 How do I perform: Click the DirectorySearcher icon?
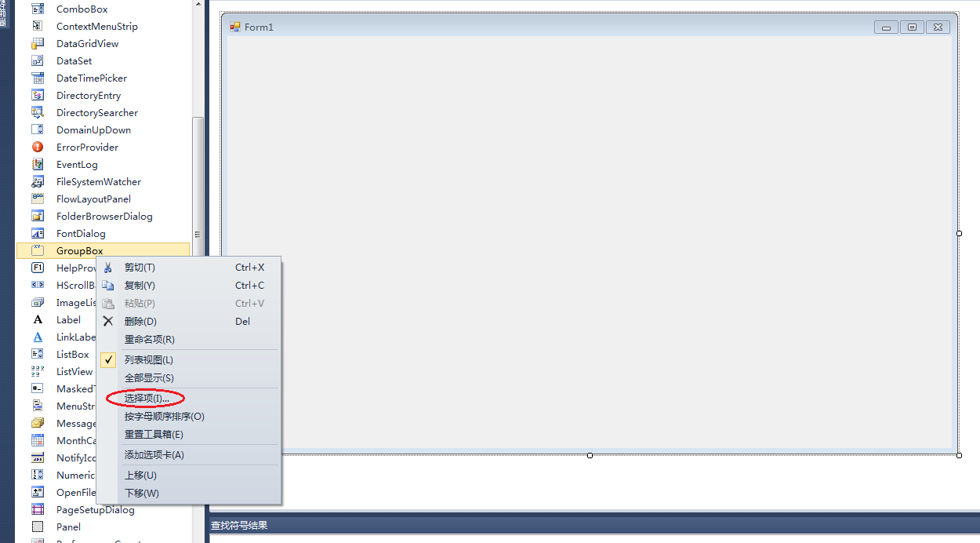pos(38,113)
